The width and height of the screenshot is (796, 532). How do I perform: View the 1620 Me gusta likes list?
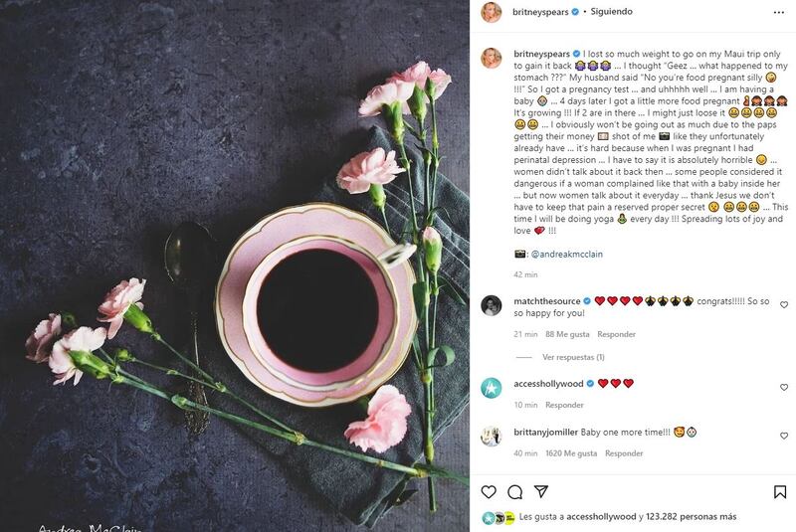(x=571, y=453)
